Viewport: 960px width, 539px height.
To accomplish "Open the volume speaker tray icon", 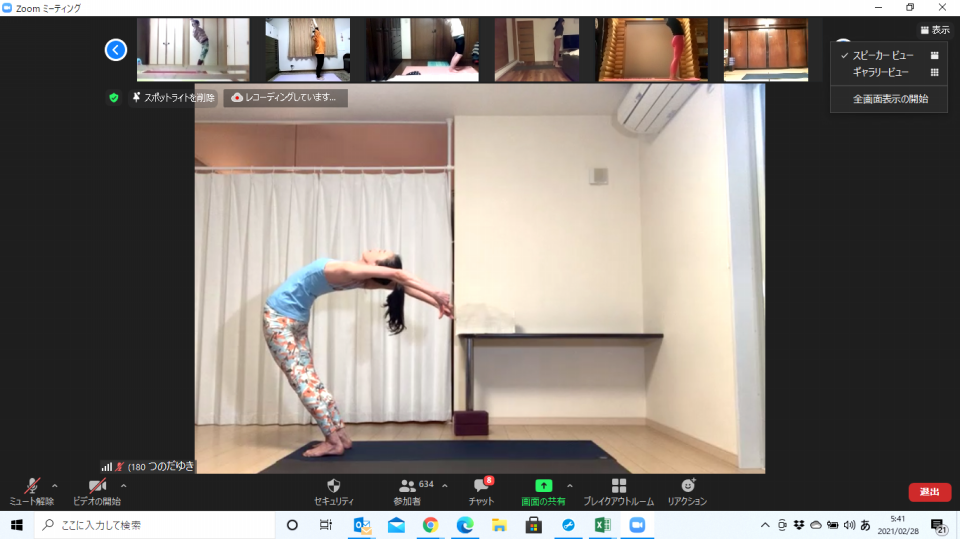I will [849, 525].
